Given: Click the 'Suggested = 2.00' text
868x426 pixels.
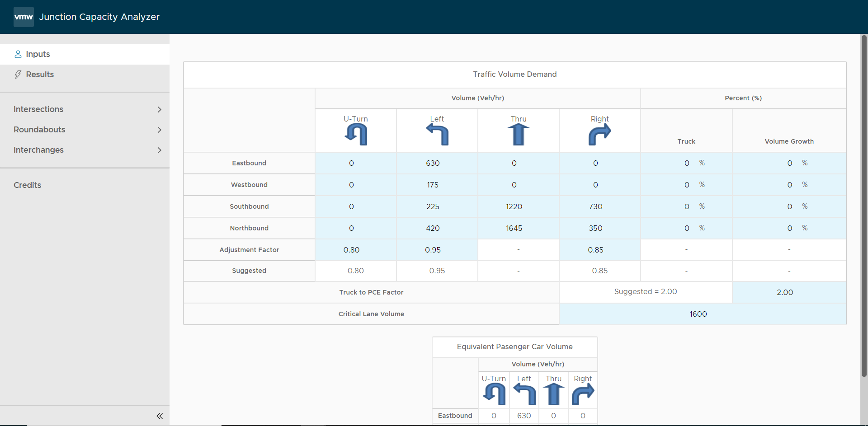Looking at the screenshot, I should click(x=646, y=292).
